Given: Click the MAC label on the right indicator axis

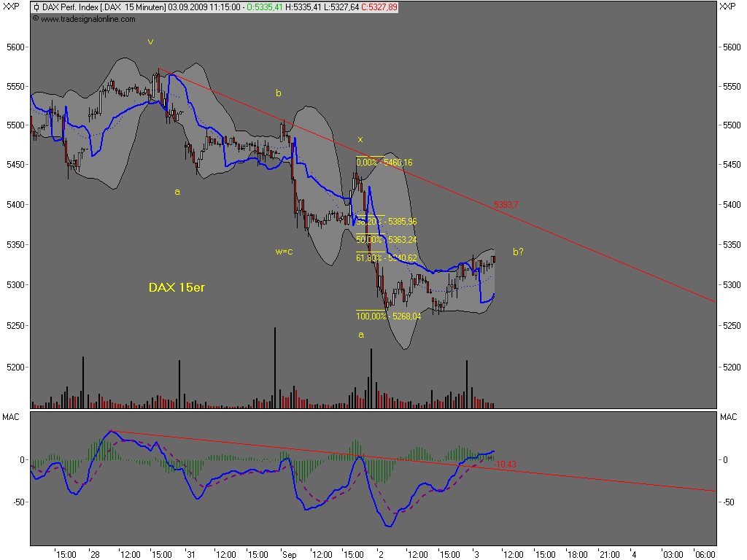Looking at the screenshot, I should click(x=729, y=417).
